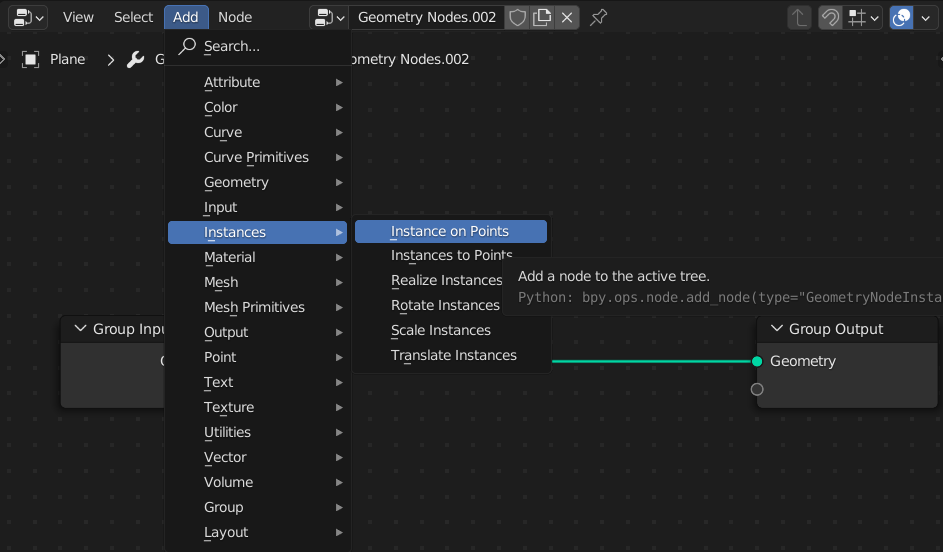Click the Geometry input socket on Group Output
The width and height of the screenshot is (943, 552).
pos(757,361)
